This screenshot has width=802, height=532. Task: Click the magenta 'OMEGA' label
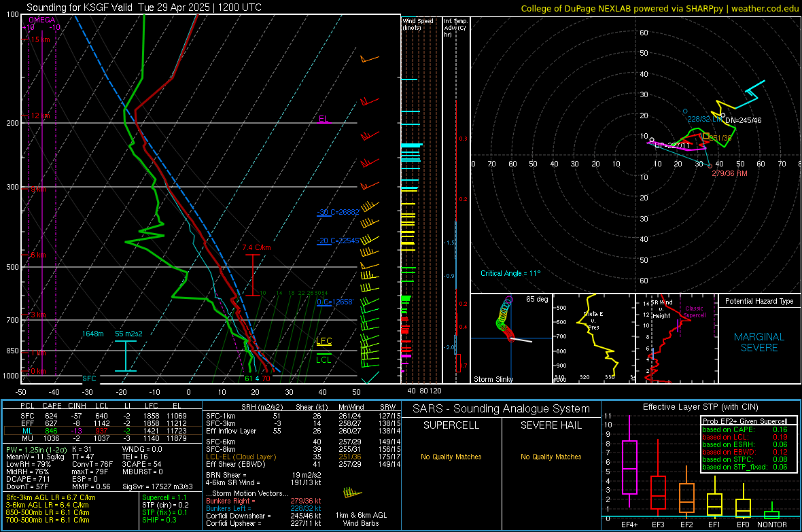[41, 20]
